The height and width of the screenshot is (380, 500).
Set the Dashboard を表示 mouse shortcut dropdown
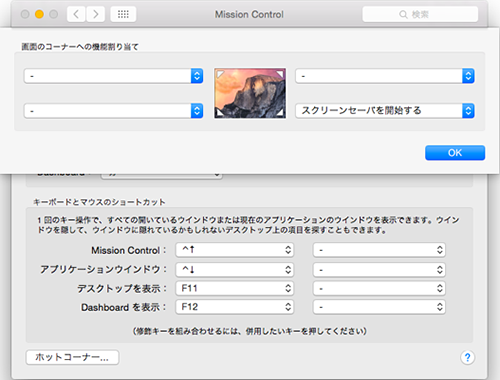click(x=379, y=307)
